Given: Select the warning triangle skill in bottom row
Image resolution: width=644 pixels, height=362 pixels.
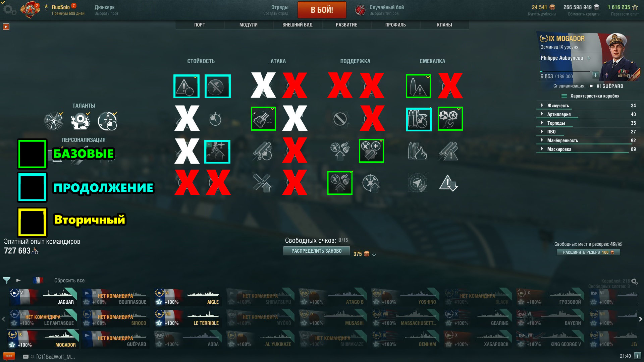Looking at the screenshot, I should pos(448,183).
